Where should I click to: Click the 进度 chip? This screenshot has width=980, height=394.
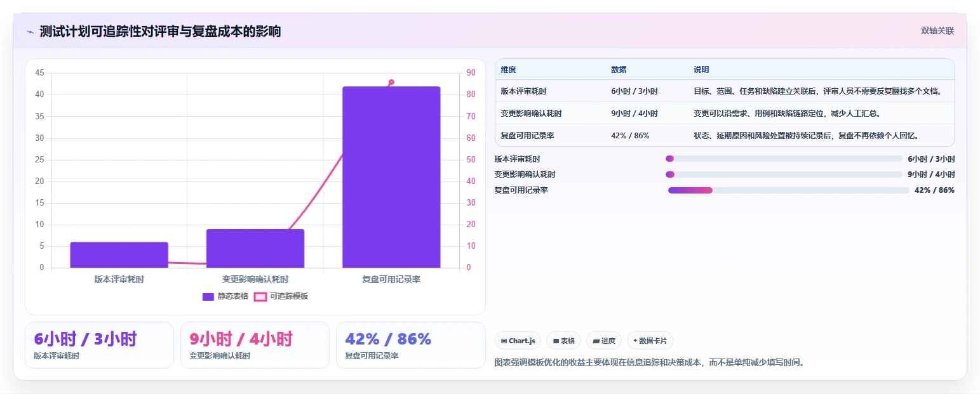pos(604,341)
